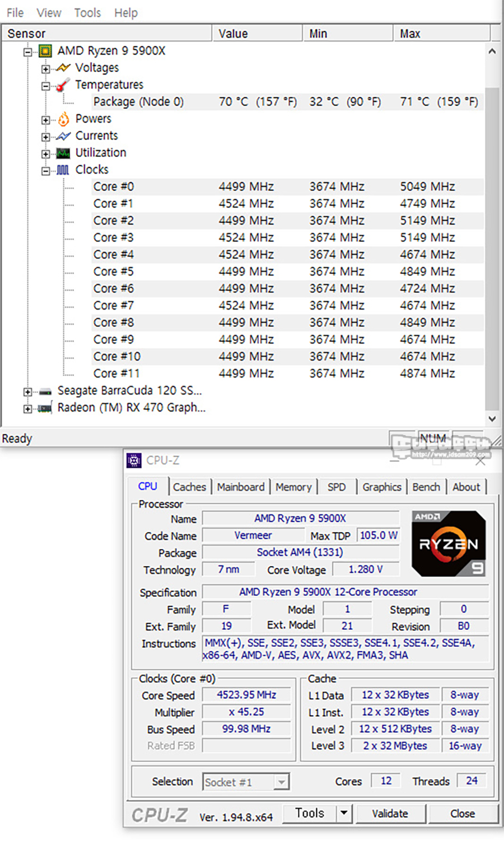Select the CPU tab

[x=148, y=486]
